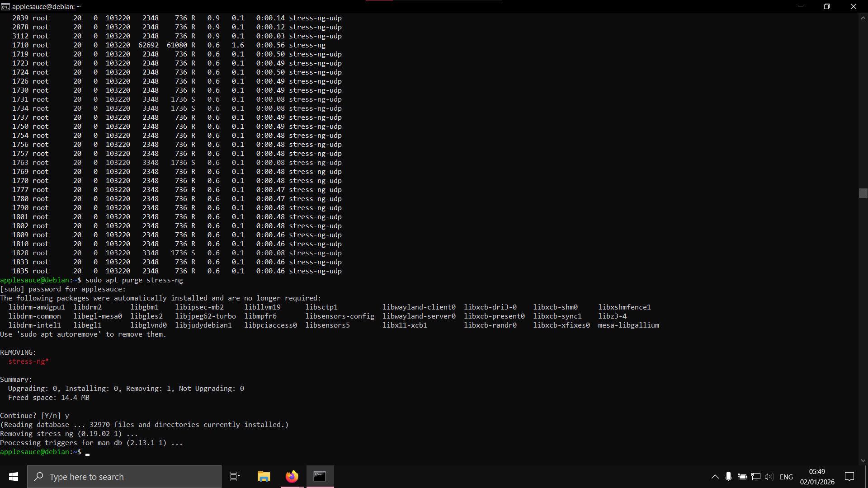Expand hidden system tray icons
The image size is (868, 488).
click(x=715, y=477)
